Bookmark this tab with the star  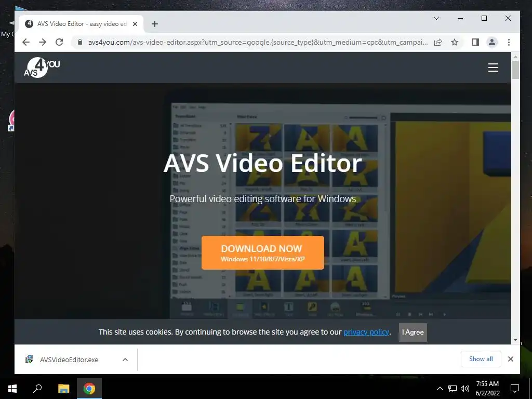coord(455,42)
